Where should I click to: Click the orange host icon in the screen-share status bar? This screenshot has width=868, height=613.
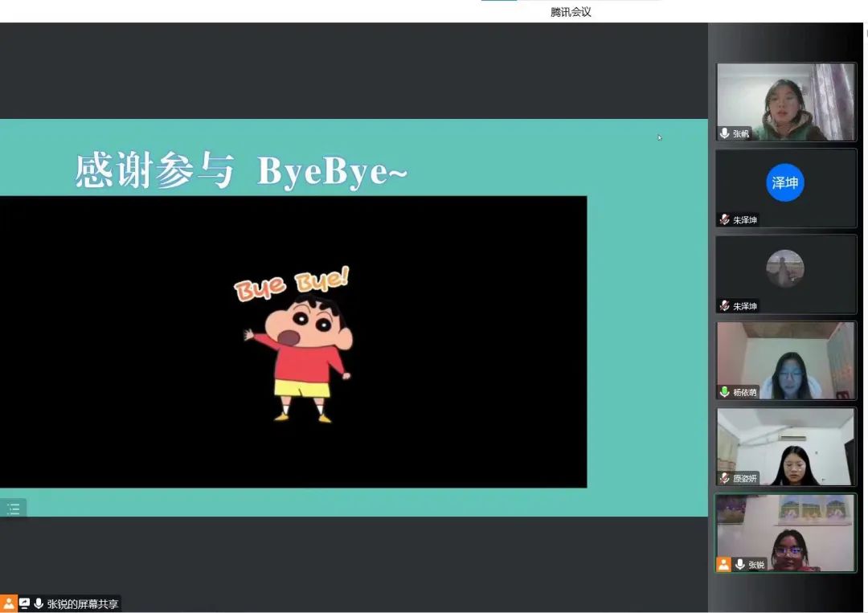(8, 603)
